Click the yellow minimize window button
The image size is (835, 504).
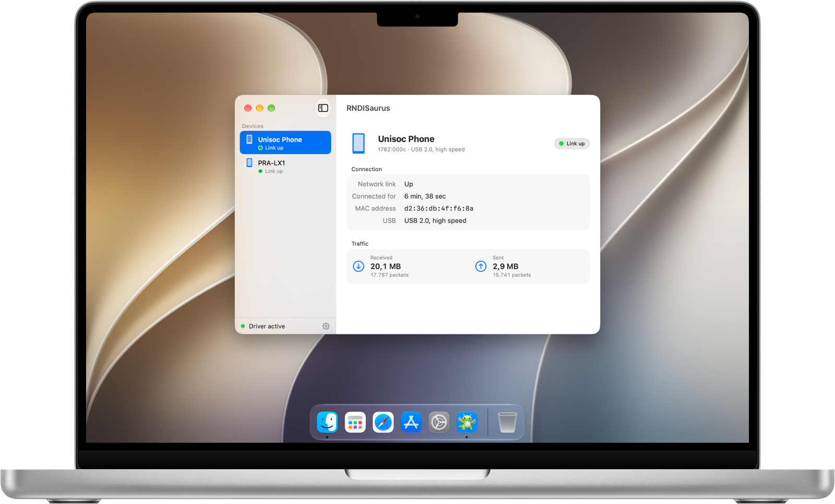coord(259,108)
